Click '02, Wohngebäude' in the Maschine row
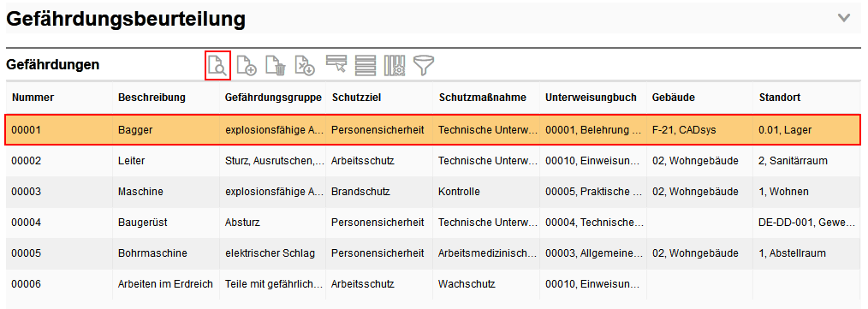 699,192
